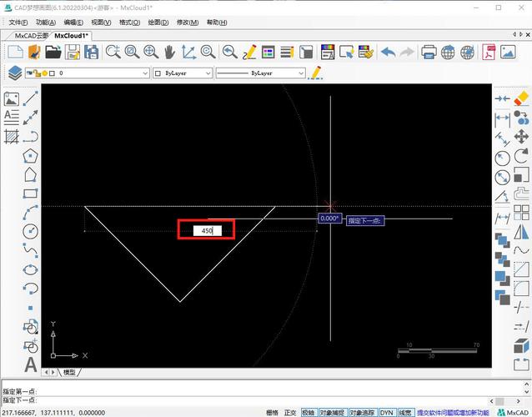Select the Line drawing tool
This screenshot has width=532, height=417.
[x=31, y=98]
